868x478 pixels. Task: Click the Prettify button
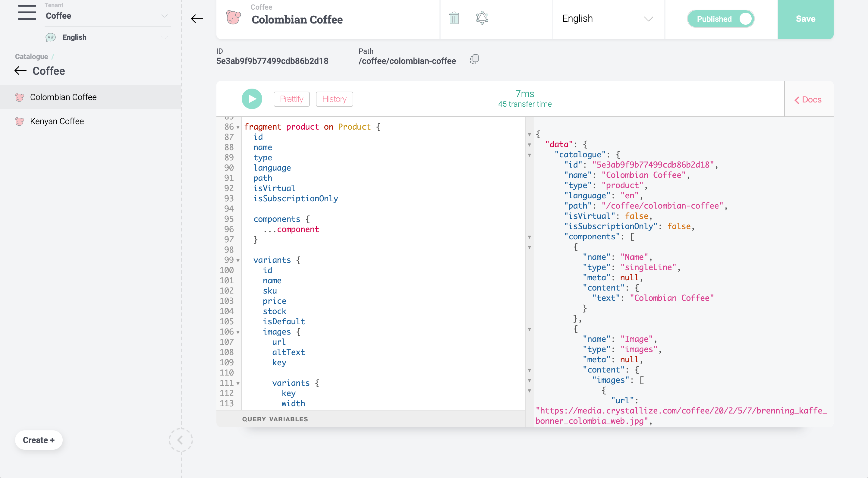tap(291, 99)
